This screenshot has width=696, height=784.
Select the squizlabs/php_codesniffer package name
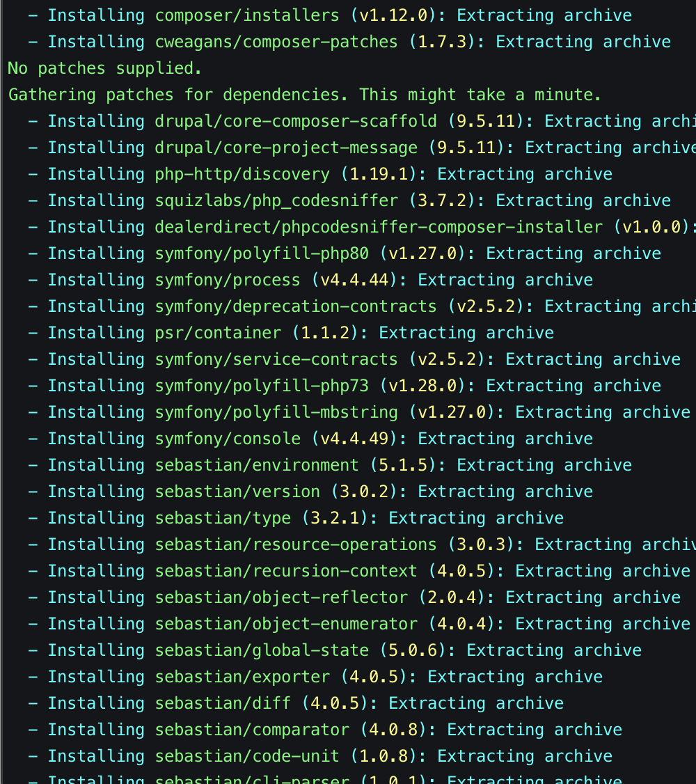click(x=274, y=200)
